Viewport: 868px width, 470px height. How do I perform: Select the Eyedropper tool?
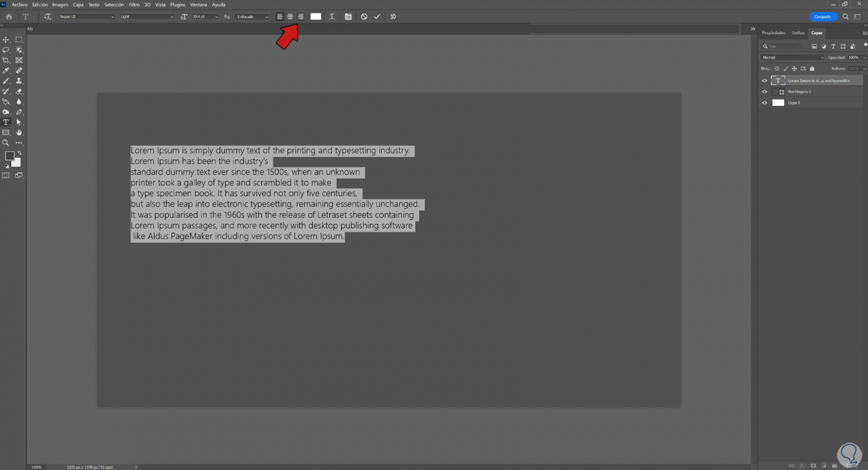[x=6, y=70]
